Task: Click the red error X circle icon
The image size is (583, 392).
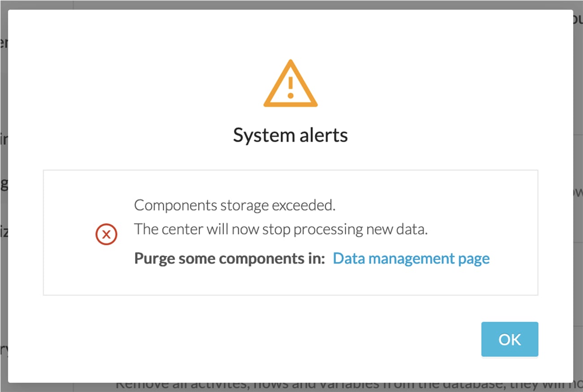Action: 106,234
